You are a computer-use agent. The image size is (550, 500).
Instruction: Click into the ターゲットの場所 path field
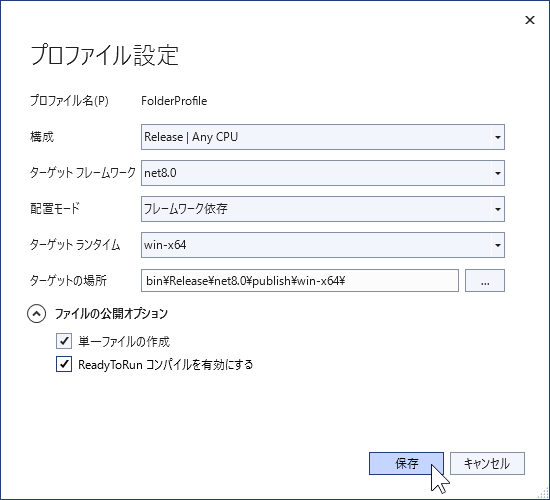click(x=300, y=280)
